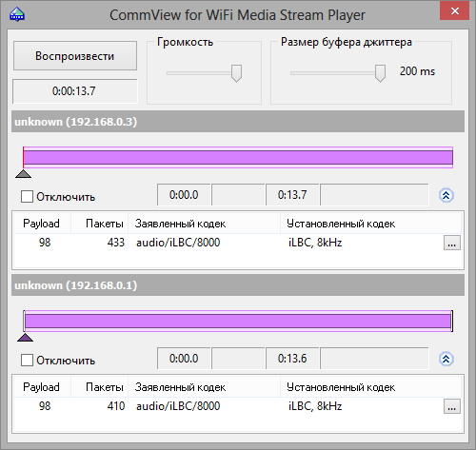Click the 433 packets cell
Viewport: 476px width, 450px height.
tap(116, 243)
